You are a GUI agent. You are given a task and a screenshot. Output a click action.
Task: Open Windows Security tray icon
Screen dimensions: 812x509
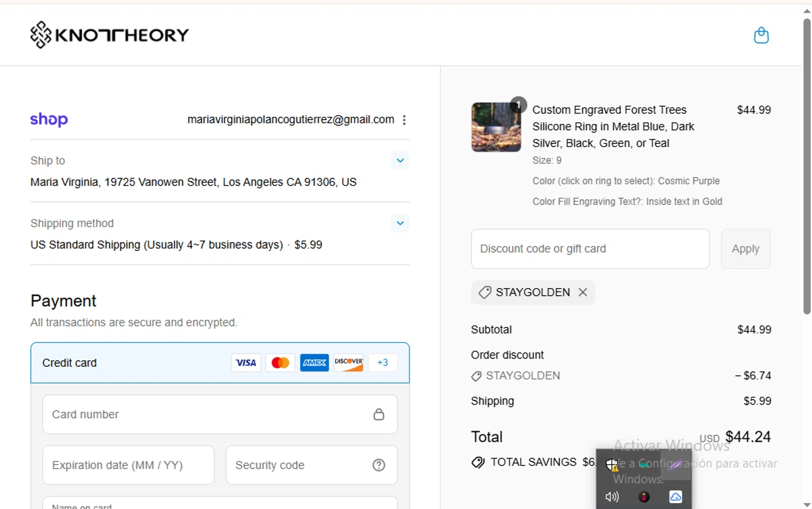(612, 465)
